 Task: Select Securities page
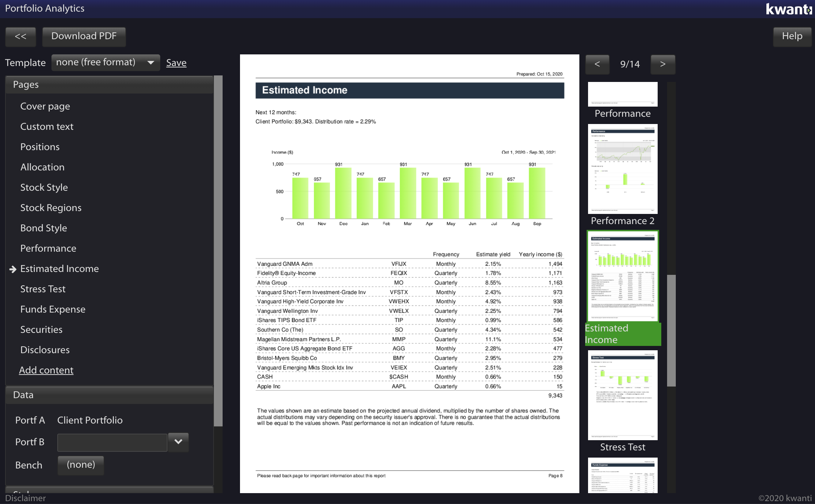point(41,330)
